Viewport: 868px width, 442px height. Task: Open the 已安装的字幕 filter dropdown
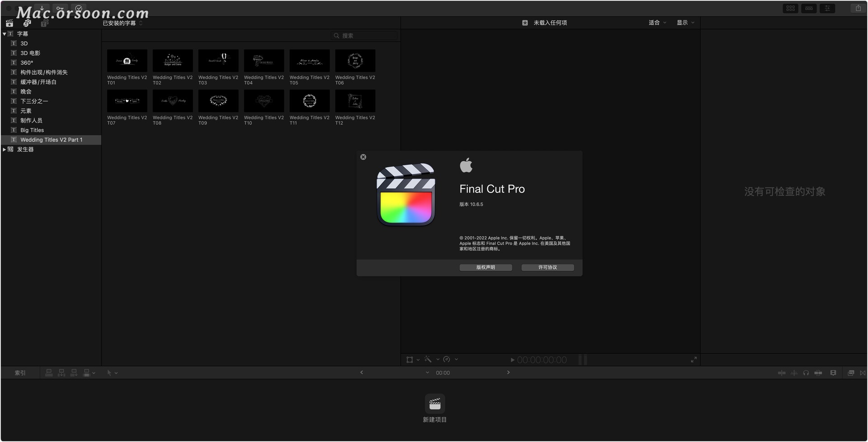(x=123, y=23)
